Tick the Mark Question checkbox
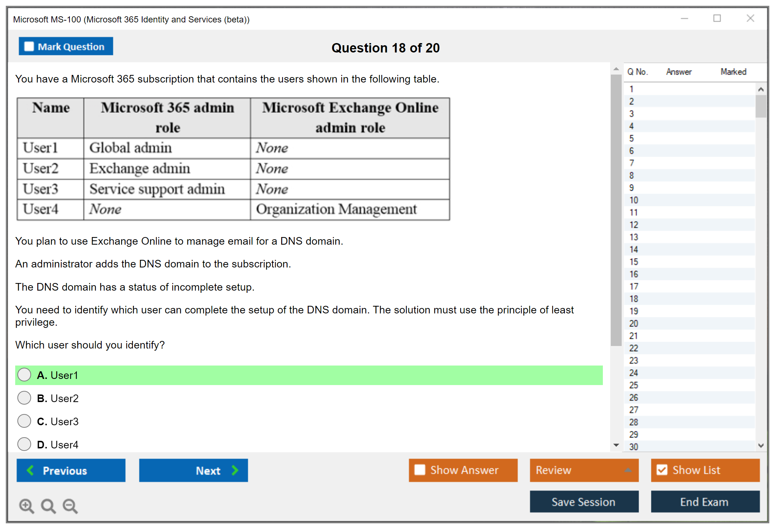Image resolution: width=778 pixels, height=532 pixels. pos(29,46)
